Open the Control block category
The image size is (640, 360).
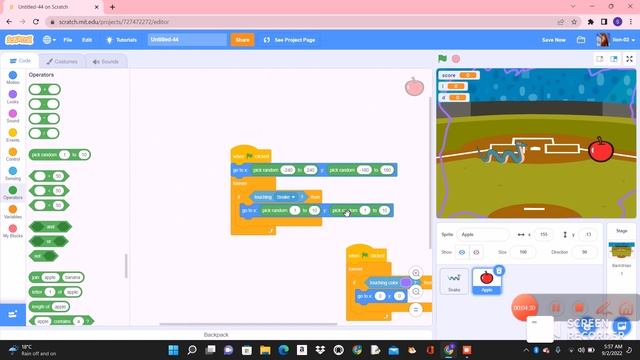click(13, 154)
